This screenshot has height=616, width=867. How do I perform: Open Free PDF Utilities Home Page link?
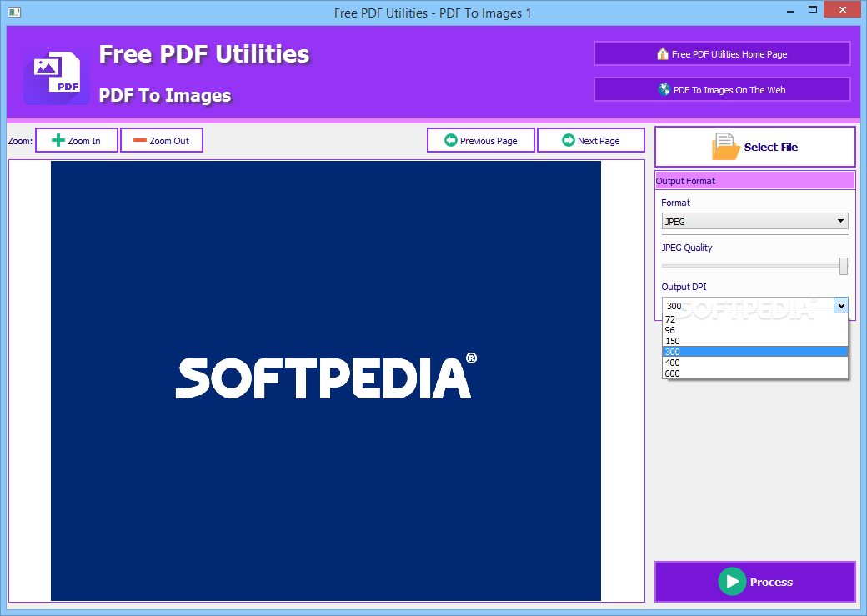[x=722, y=54]
